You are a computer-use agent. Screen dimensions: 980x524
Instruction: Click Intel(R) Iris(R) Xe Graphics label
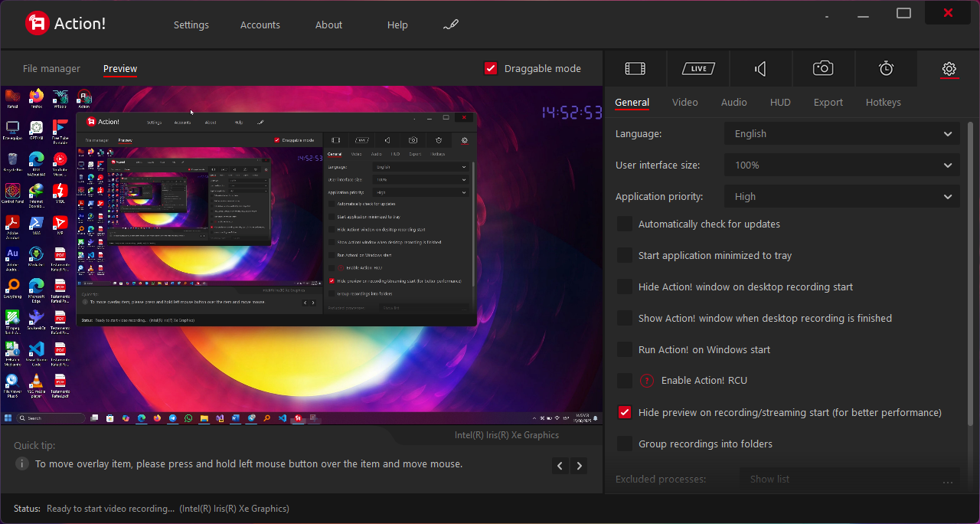pos(507,435)
